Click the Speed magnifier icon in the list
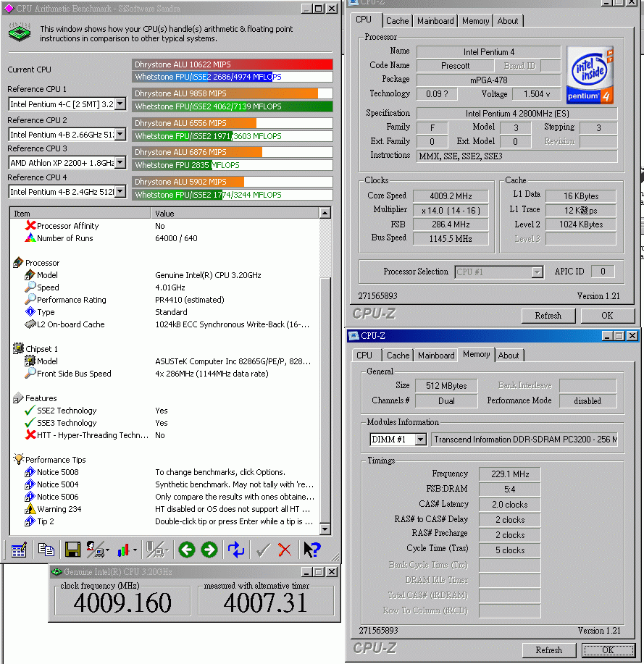This screenshot has height=664, width=644. pyautogui.click(x=30, y=287)
